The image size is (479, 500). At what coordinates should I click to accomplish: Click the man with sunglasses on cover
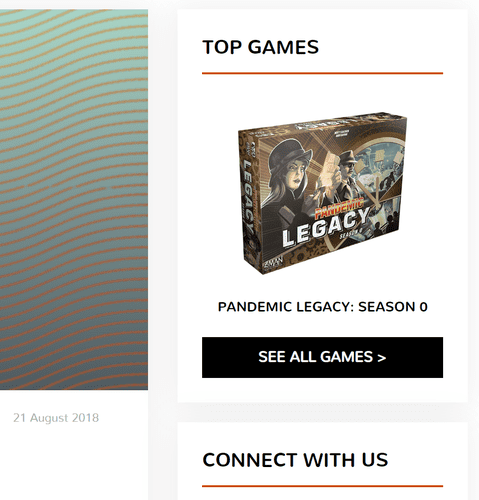point(348,177)
